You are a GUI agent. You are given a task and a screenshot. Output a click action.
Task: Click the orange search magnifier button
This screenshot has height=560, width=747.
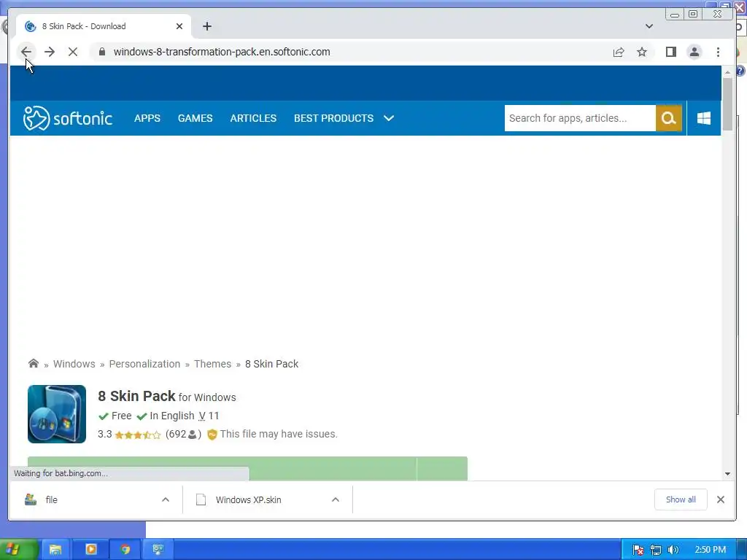coord(669,118)
